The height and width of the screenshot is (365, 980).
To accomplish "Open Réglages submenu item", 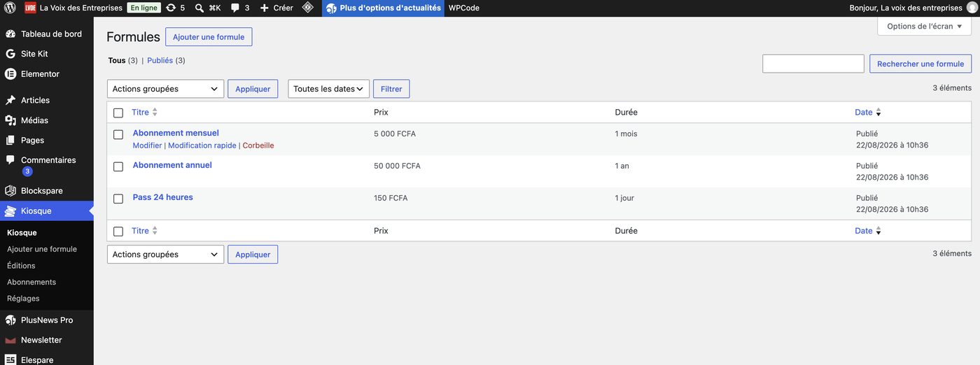I will click(23, 299).
